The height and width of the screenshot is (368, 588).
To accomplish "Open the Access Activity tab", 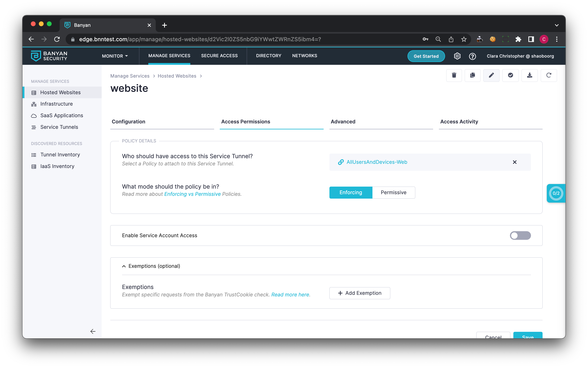I will pyautogui.click(x=459, y=122).
